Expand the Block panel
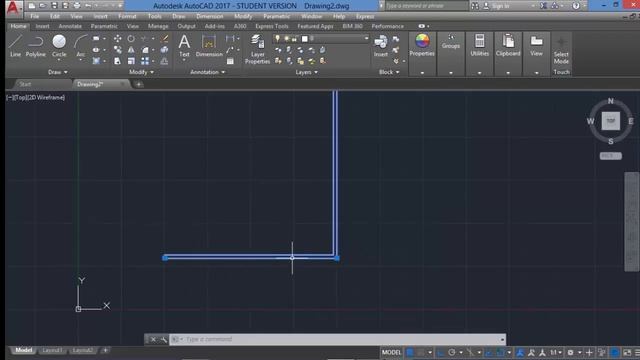 pyautogui.click(x=389, y=72)
